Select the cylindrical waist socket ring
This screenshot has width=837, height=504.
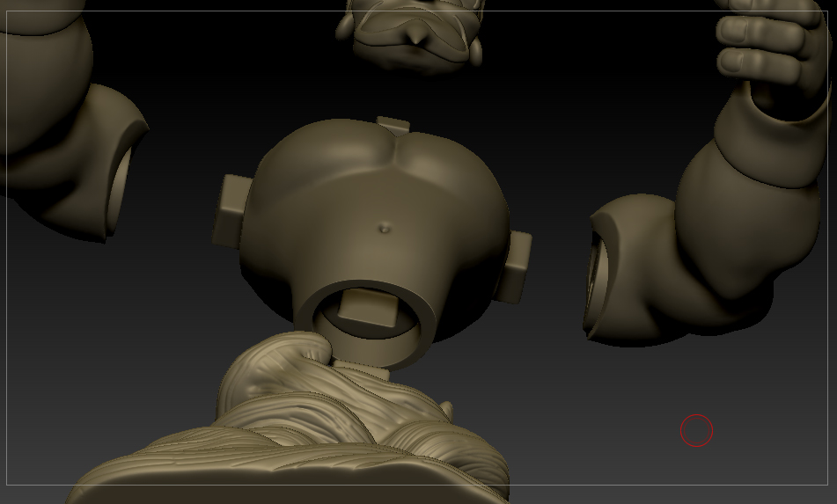pos(366,325)
